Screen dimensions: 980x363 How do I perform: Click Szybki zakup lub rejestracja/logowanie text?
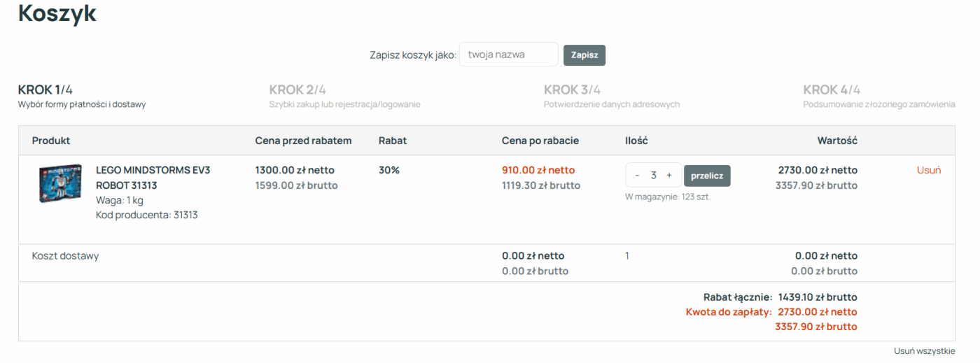(345, 104)
